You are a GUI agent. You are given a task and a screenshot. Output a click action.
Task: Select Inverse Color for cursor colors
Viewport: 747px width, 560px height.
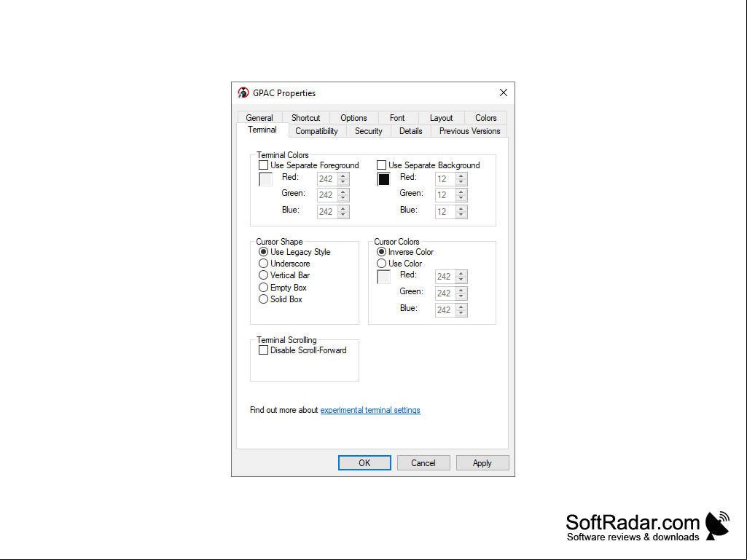click(x=382, y=251)
